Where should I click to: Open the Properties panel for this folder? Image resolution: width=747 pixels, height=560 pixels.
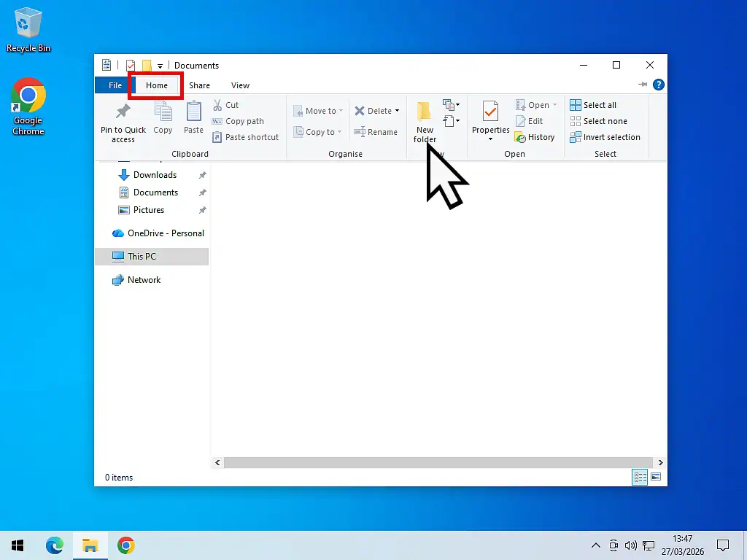[x=489, y=121]
